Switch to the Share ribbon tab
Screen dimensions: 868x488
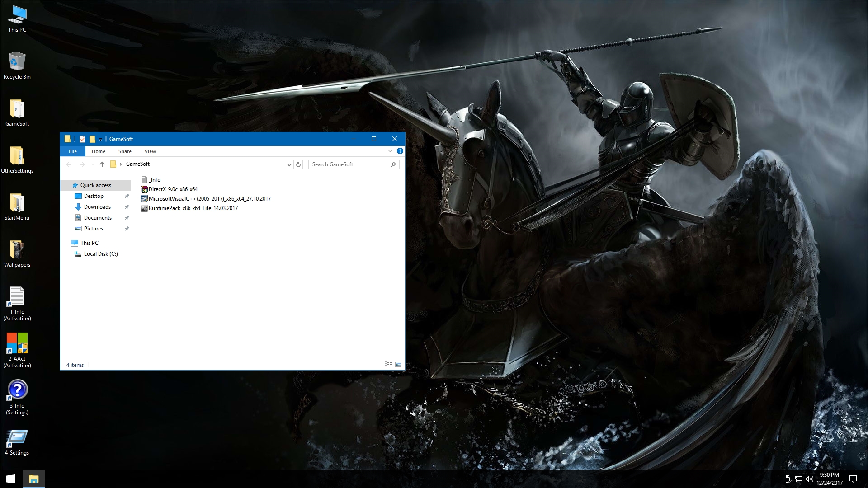[125, 151]
